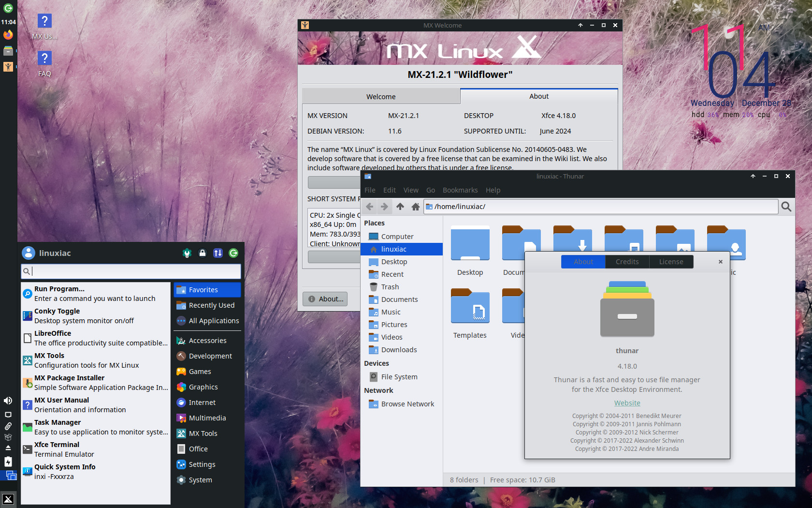This screenshot has width=812, height=508.
Task: Close the Thunar About dialog
Action: coord(721,262)
